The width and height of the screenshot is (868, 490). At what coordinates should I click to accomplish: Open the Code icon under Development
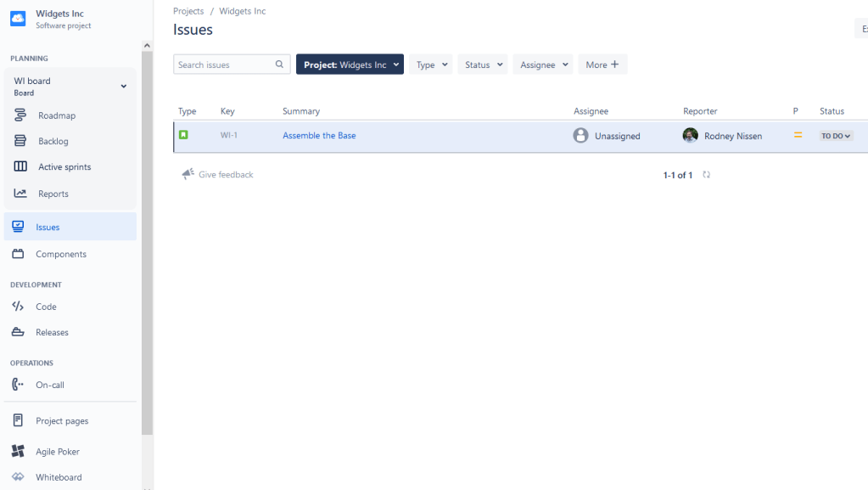point(18,307)
